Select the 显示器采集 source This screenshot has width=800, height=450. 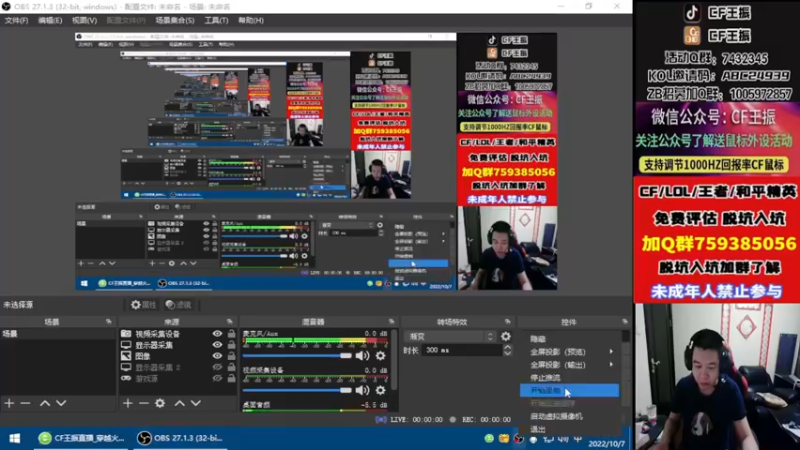point(154,345)
